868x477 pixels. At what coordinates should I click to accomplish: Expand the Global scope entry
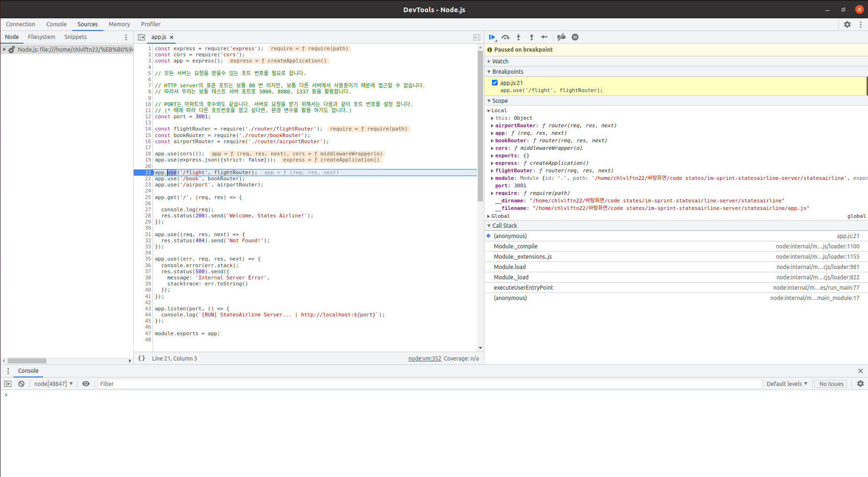500,216
